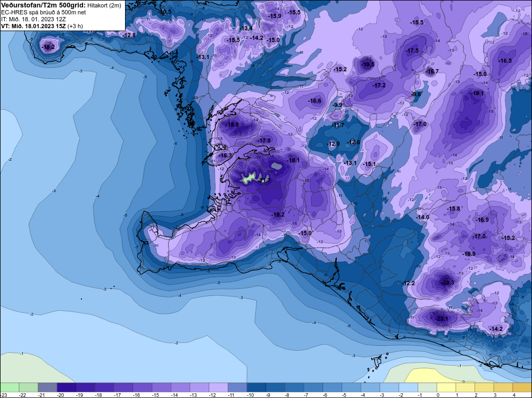This screenshot has height=398, width=532.
Task: Click the -11.7 temperature label
Action: (338, 125)
